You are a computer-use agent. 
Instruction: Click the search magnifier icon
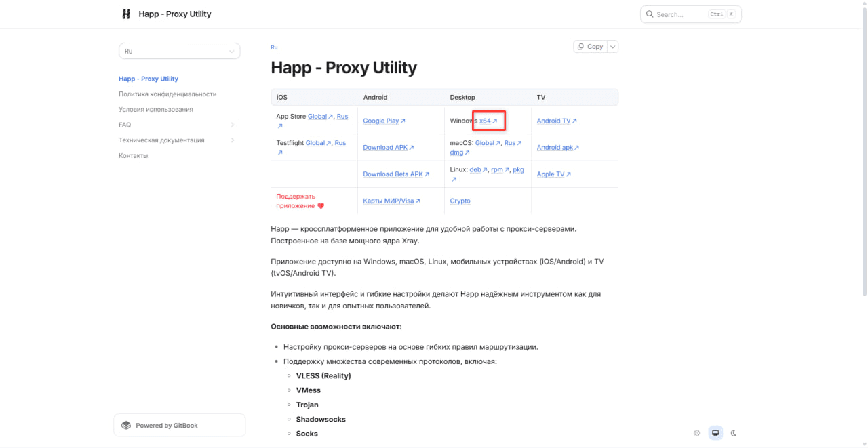[650, 14]
